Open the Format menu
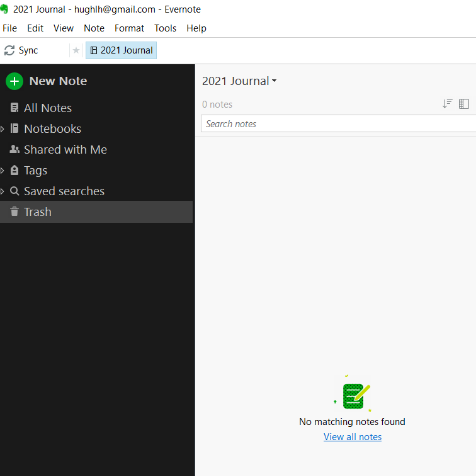This screenshot has width=476, height=476. point(129,28)
